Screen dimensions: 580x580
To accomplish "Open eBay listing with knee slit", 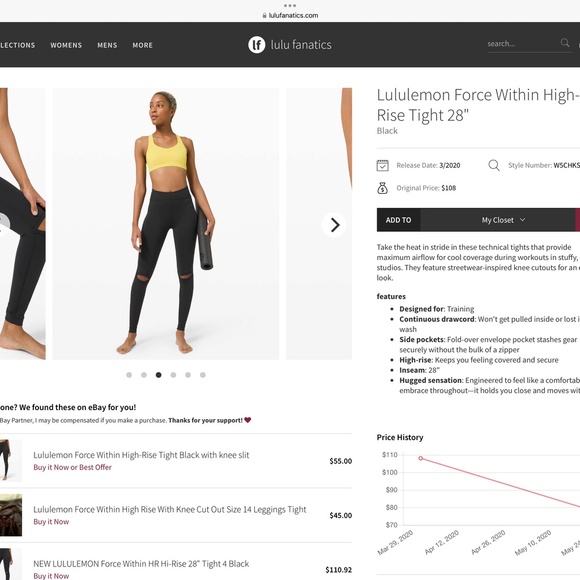I will pos(141,455).
